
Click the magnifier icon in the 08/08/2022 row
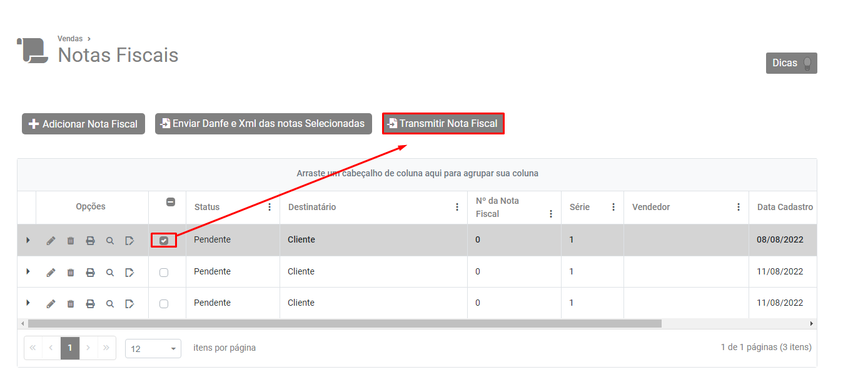pos(110,241)
